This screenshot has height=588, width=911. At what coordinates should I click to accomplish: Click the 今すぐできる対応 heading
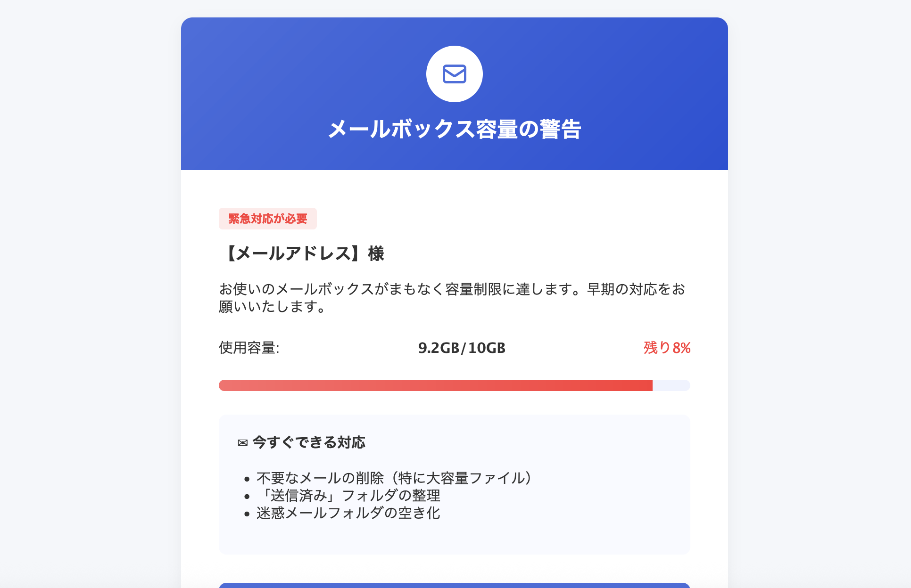[x=309, y=442]
